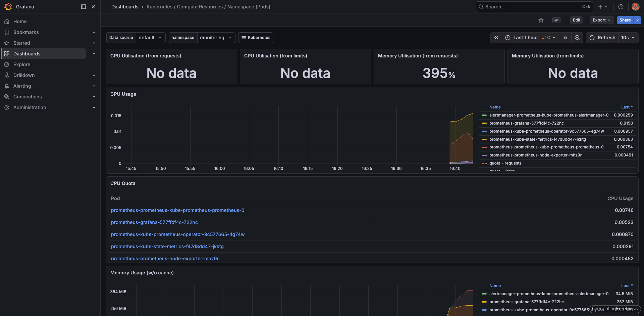Open the 10s auto-refresh interval dropdown

tap(628, 38)
